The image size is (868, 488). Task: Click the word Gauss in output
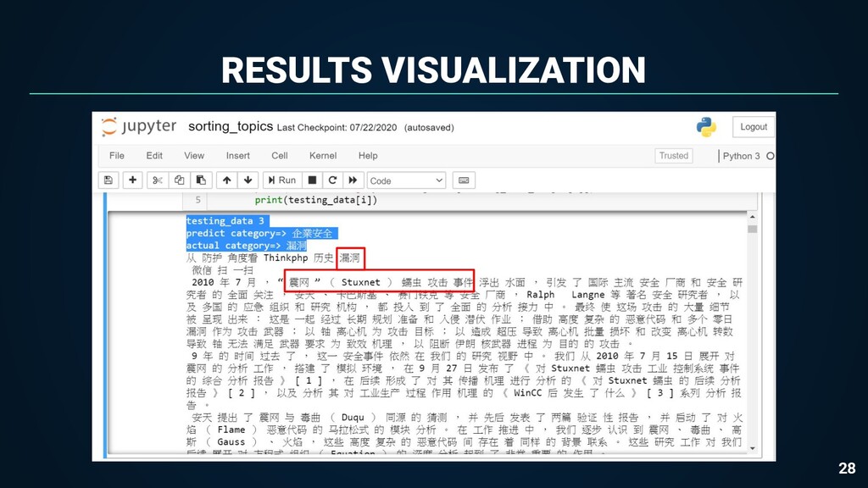(x=231, y=441)
